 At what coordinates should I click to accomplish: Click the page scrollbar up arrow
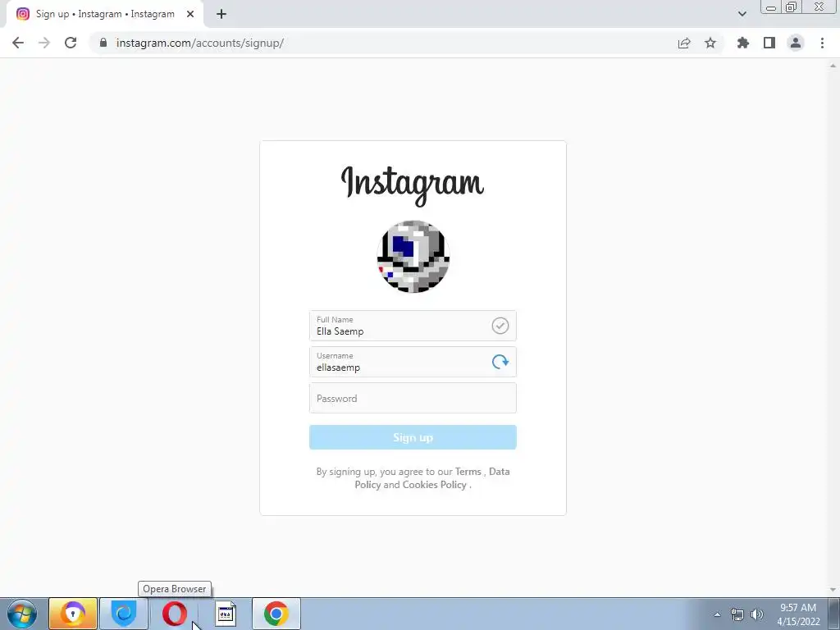click(833, 66)
